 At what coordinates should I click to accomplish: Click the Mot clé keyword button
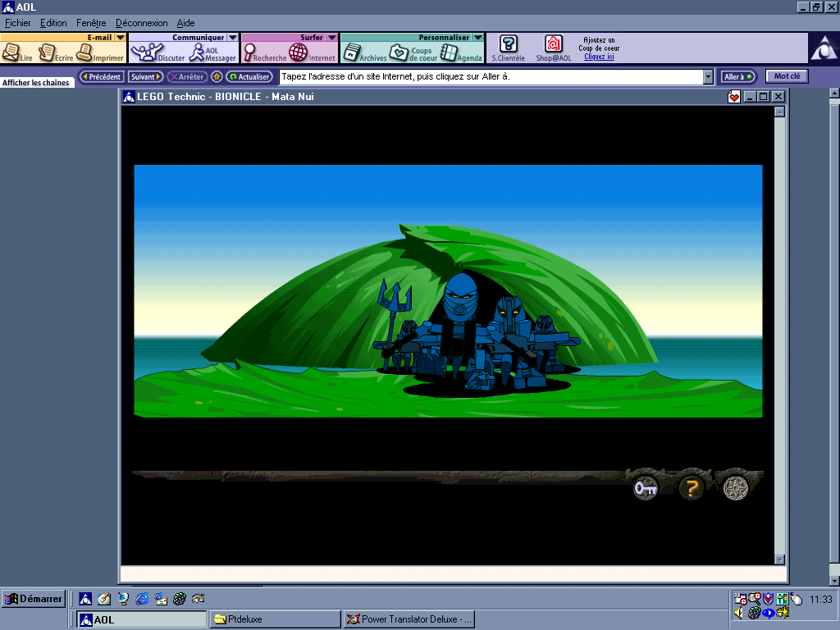[787, 76]
